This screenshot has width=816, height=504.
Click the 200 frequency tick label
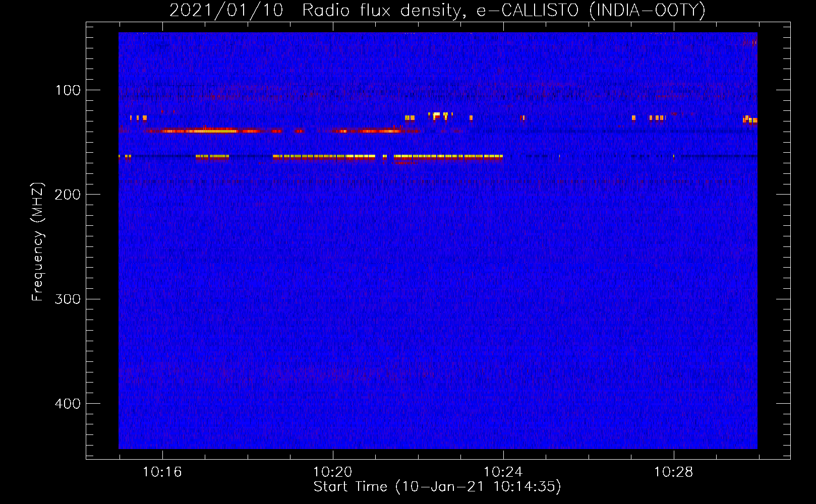coord(68,195)
